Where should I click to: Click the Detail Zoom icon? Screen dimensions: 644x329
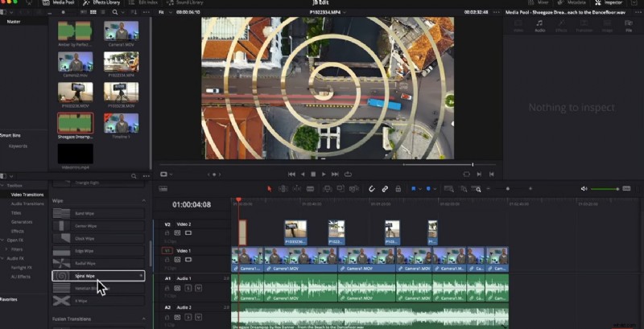point(464,189)
